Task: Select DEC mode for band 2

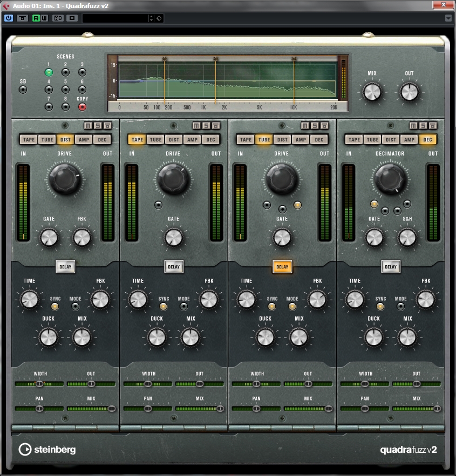Action: tap(211, 140)
